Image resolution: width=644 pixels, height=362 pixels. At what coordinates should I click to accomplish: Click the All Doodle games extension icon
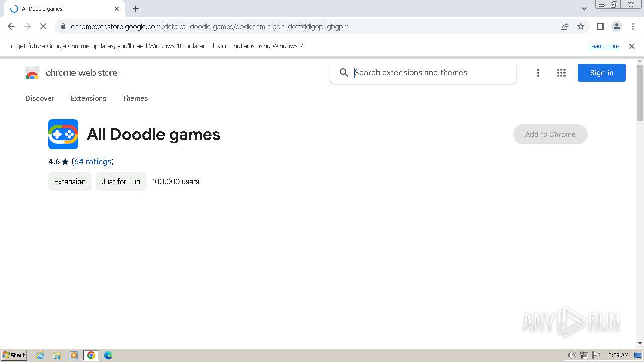(x=63, y=134)
